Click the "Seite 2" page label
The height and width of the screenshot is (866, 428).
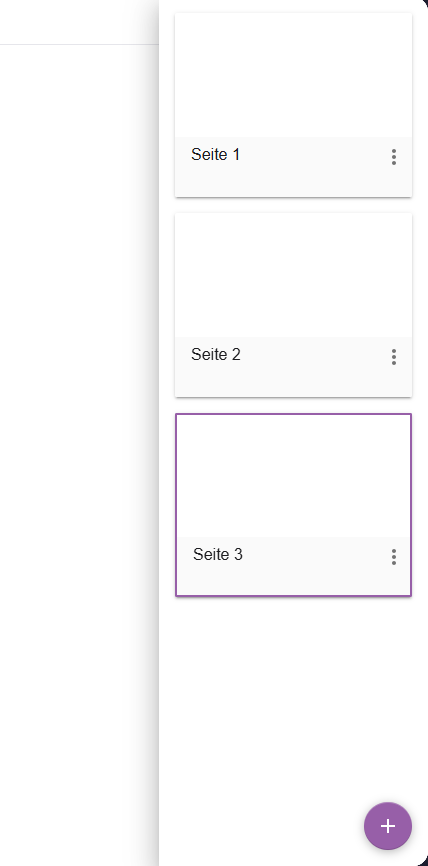click(x=216, y=355)
